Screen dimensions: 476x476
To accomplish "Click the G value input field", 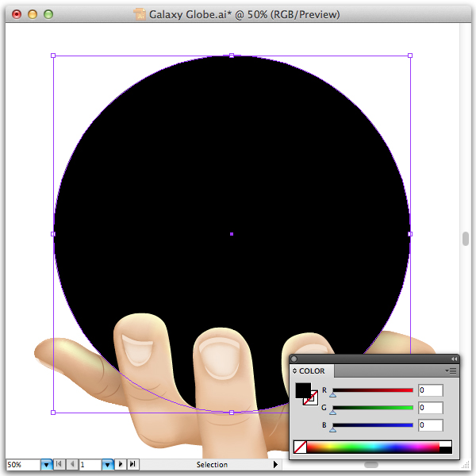I will 430,408.
